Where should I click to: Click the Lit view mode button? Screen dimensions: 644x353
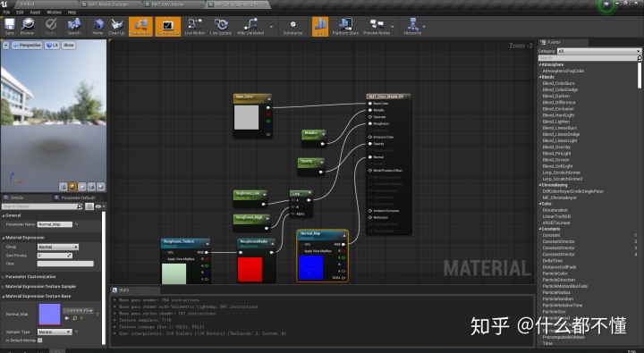coord(52,46)
